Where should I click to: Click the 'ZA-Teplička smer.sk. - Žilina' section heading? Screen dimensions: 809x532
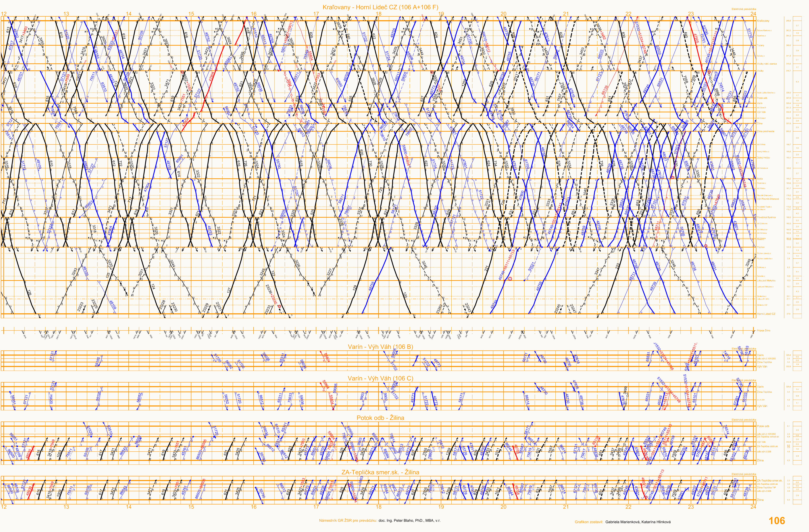pos(380,472)
